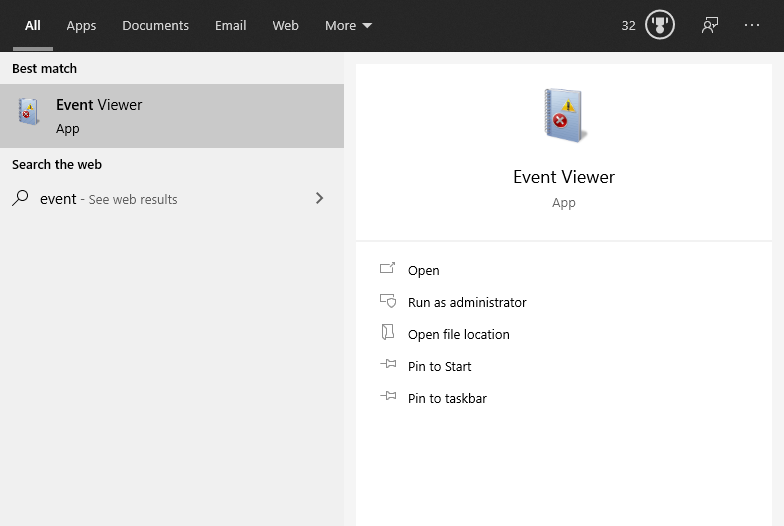Click the Pin to taskbar pin icon

[x=388, y=396]
